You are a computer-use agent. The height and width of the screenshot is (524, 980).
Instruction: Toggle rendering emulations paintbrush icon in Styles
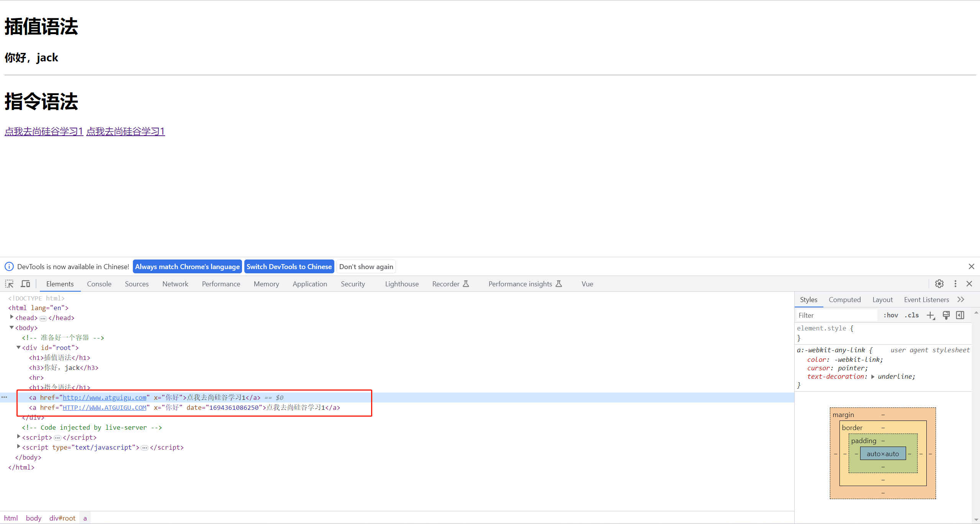[946, 315]
